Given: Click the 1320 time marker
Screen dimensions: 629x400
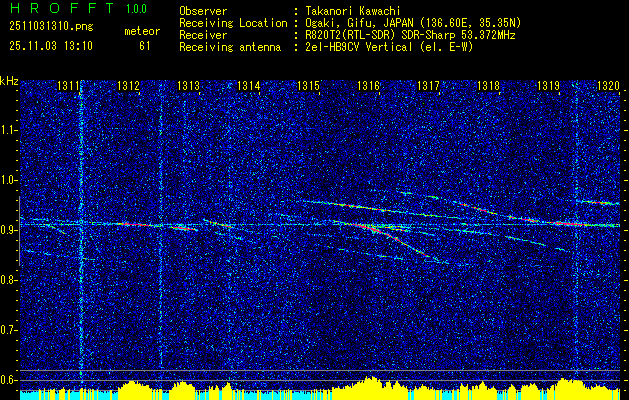Looking at the screenshot, I should tap(609, 86).
